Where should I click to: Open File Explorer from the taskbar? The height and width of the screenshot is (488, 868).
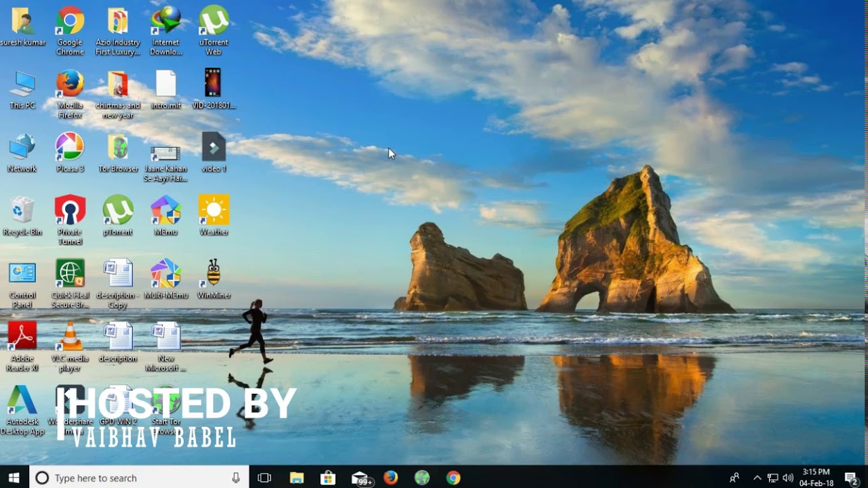296,478
